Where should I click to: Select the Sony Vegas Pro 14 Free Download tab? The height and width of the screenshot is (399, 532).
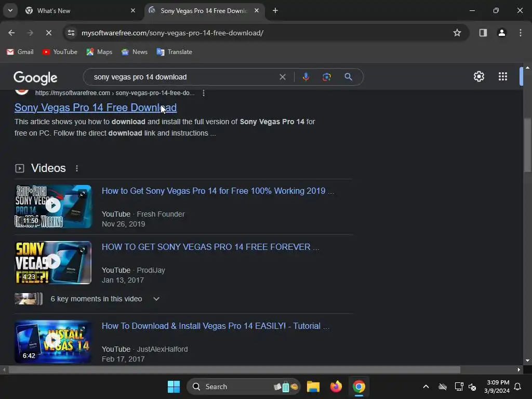[204, 11]
